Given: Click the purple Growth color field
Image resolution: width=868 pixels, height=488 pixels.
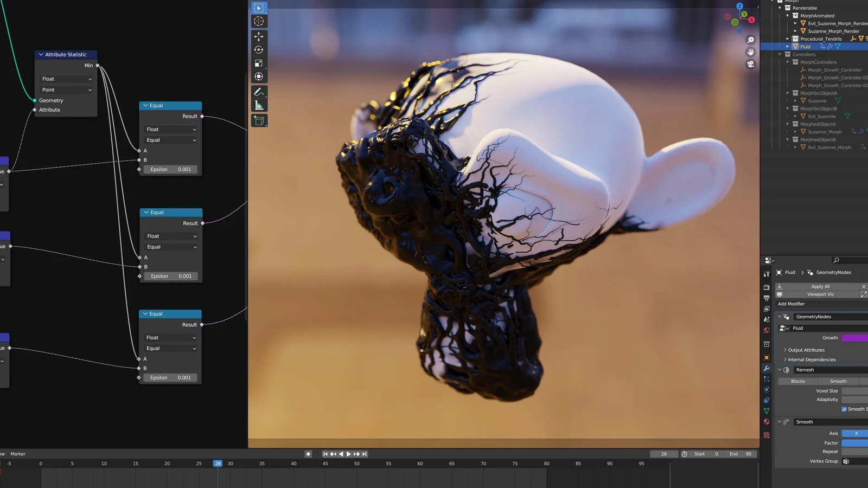Looking at the screenshot, I should (x=854, y=338).
